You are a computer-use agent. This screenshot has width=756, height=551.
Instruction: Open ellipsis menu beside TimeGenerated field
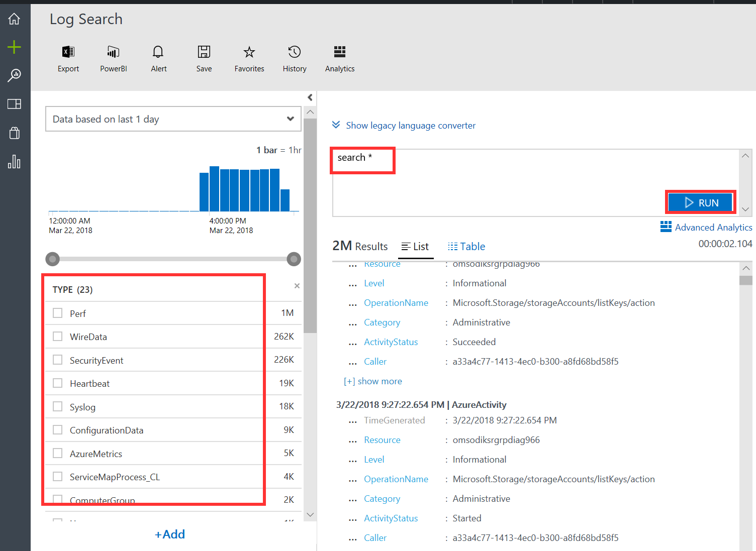pyautogui.click(x=353, y=421)
